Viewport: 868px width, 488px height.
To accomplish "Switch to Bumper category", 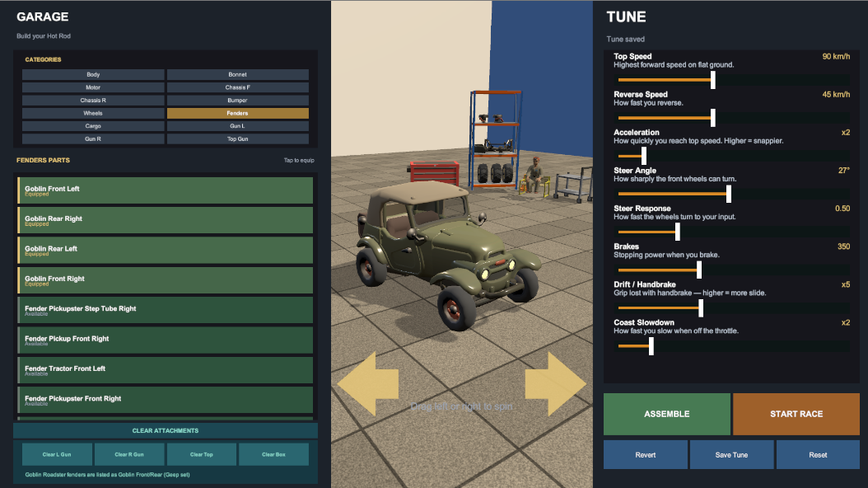I will (x=237, y=101).
